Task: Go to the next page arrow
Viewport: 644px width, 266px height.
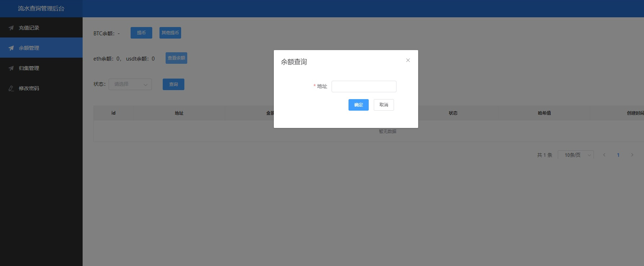Action: (x=632, y=155)
